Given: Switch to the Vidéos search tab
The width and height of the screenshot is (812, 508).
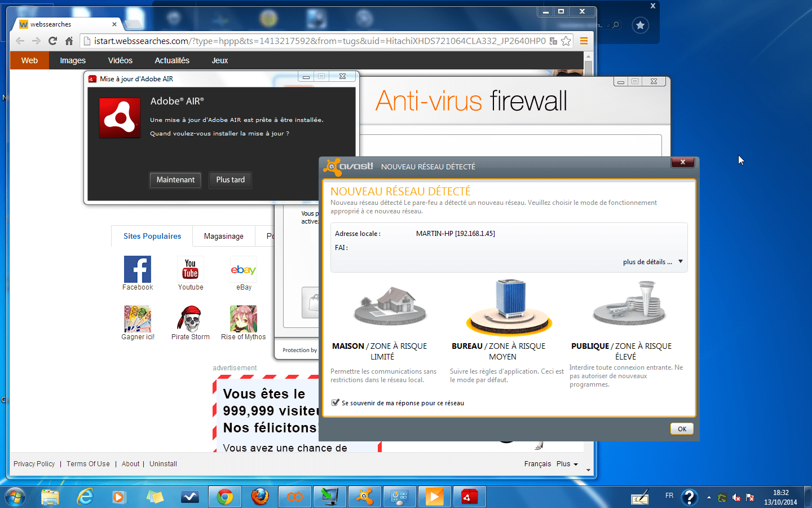Looking at the screenshot, I should (x=120, y=60).
